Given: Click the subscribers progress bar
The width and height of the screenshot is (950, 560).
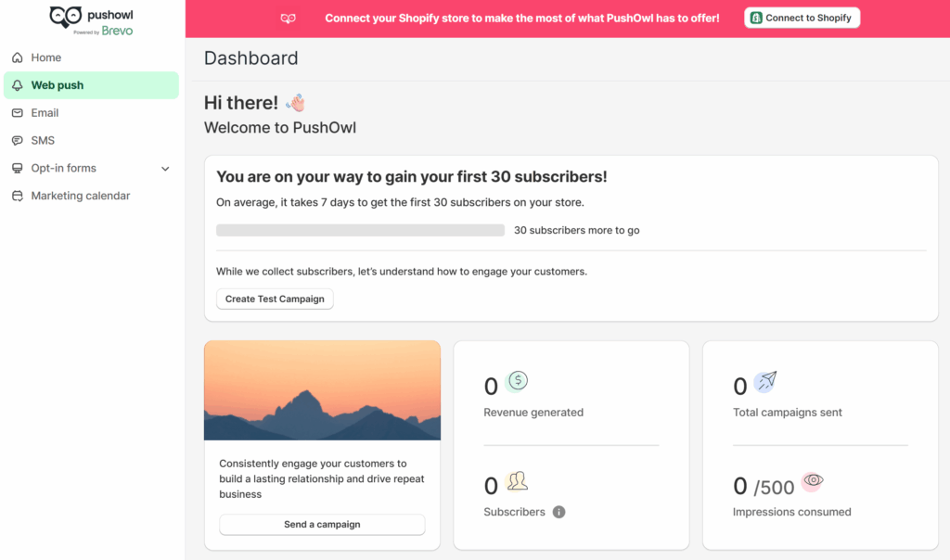Looking at the screenshot, I should click(360, 229).
